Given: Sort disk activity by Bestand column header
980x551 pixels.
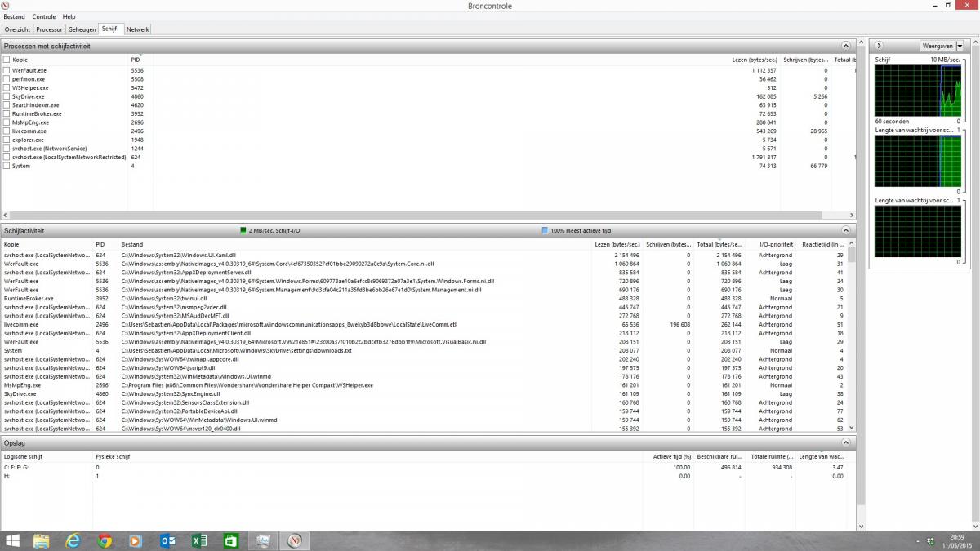Looking at the screenshot, I should (354, 244).
